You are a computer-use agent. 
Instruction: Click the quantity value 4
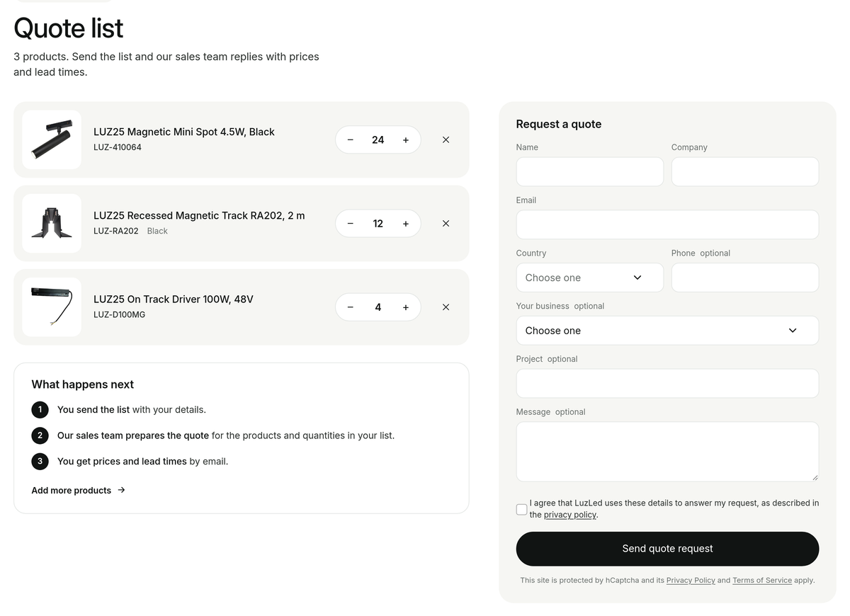click(378, 307)
